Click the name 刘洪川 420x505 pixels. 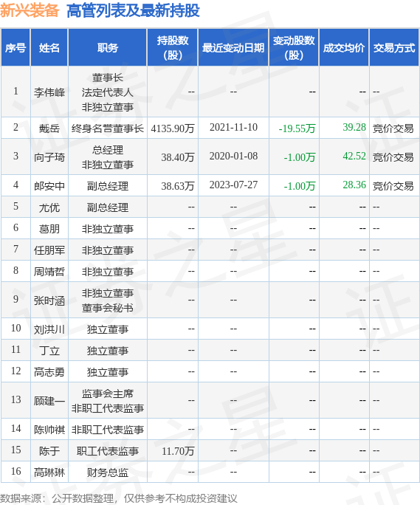[x=49, y=329]
